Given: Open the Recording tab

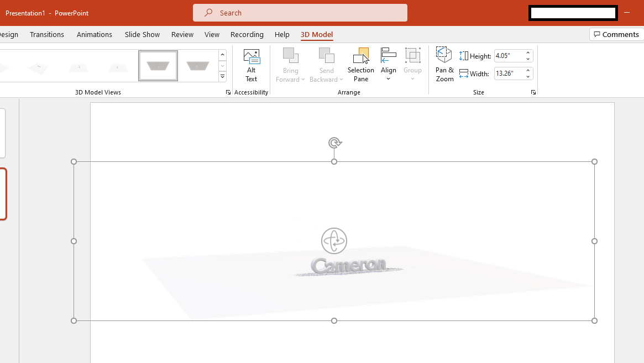Looking at the screenshot, I should 247,34.
